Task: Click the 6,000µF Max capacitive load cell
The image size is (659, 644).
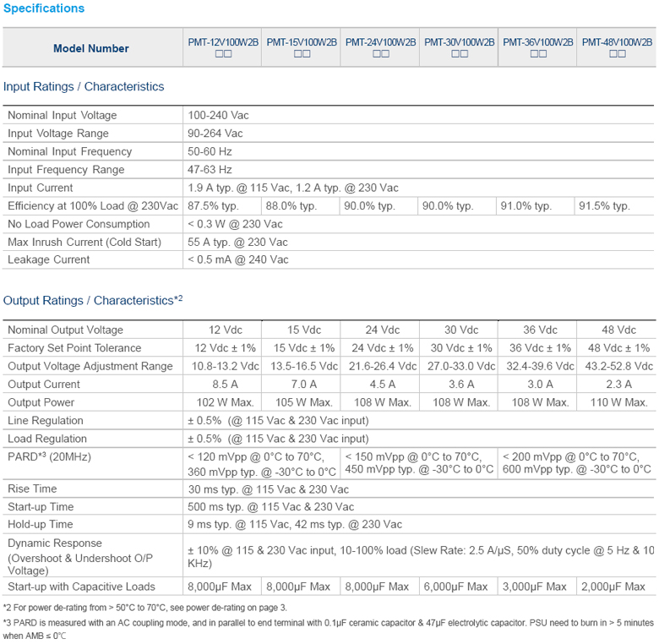Action: (x=459, y=587)
